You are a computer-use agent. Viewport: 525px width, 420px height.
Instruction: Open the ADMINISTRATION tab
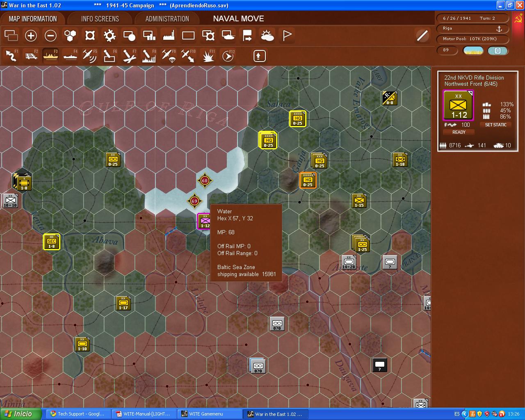pyautogui.click(x=167, y=19)
